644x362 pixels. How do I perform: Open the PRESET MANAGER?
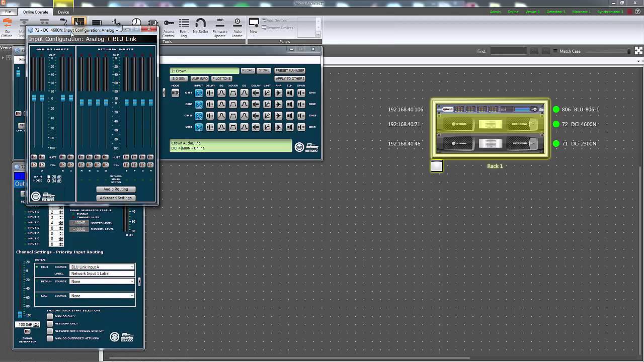click(290, 70)
